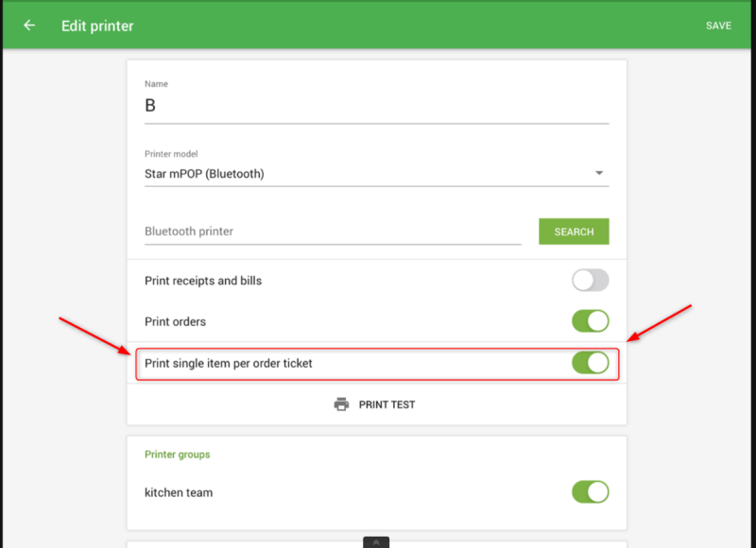756x548 pixels.
Task: Toggle the kitchen team printer group switch
Action: pos(590,492)
